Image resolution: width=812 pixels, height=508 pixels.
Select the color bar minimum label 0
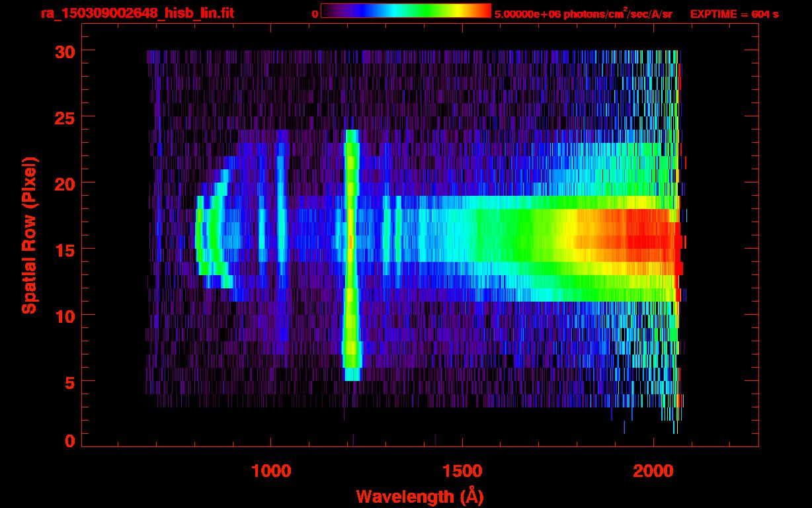315,13
